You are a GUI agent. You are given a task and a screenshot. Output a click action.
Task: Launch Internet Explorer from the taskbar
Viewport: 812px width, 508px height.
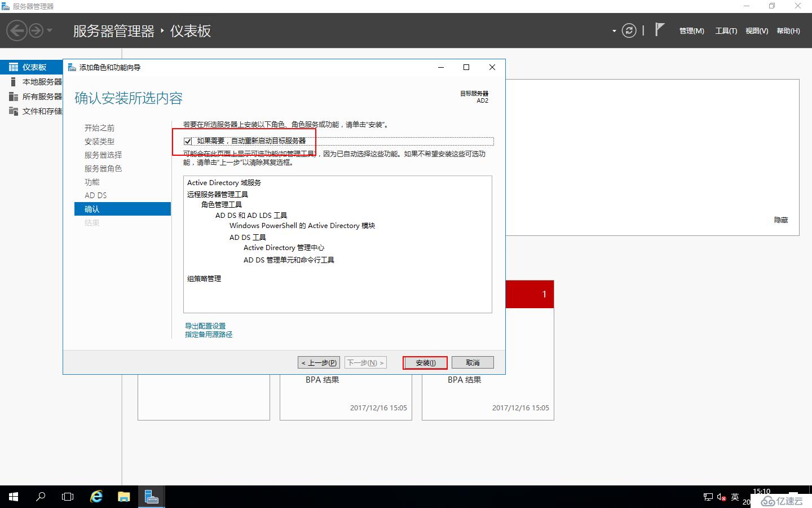[x=96, y=497]
